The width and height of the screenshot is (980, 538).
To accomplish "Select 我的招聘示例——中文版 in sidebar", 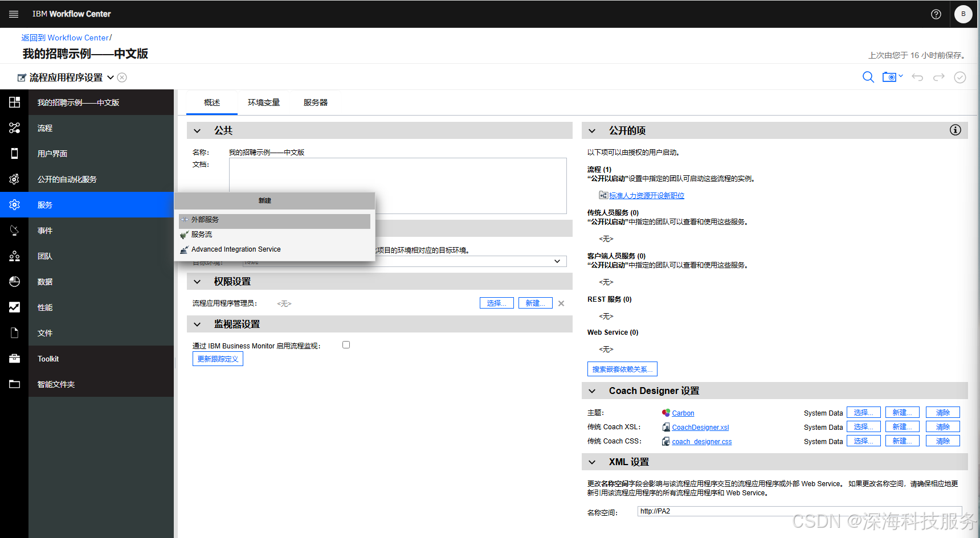I will tap(101, 102).
